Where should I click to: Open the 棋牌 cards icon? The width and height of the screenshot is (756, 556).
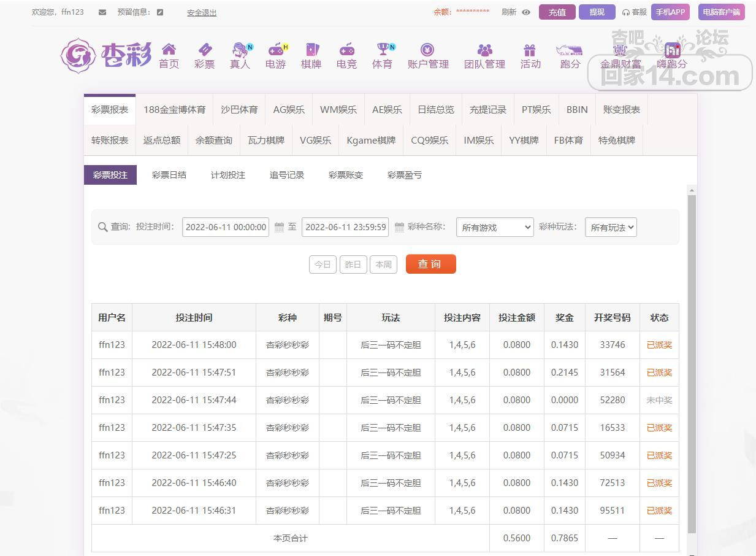(x=311, y=50)
